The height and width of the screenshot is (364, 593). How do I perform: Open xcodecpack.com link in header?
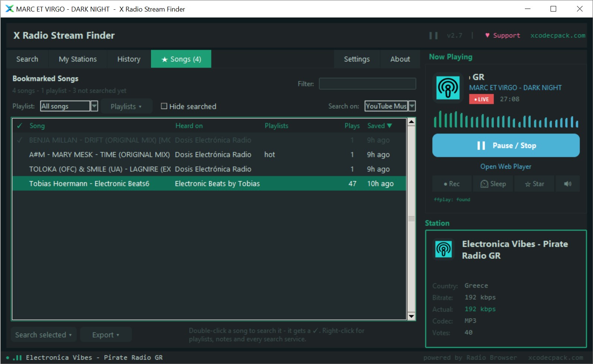(x=558, y=35)
